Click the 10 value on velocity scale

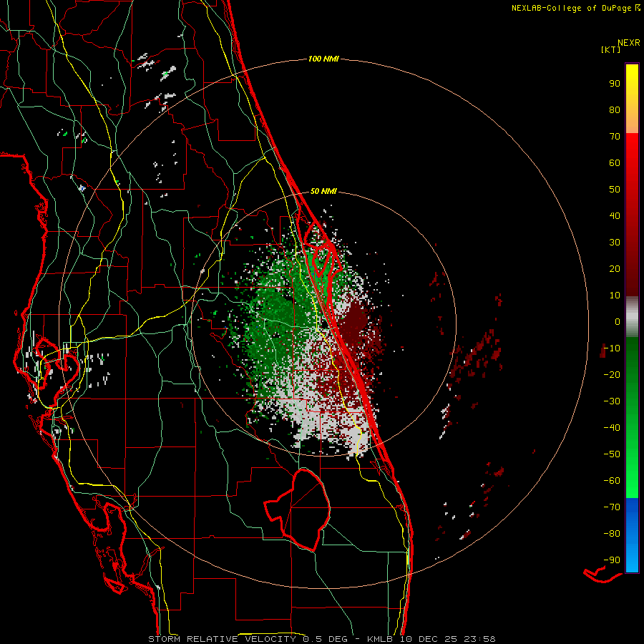coord(615,296)
